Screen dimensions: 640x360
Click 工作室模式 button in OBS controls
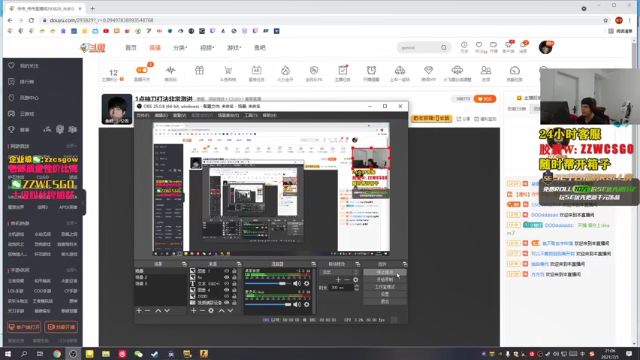point(384,287)
